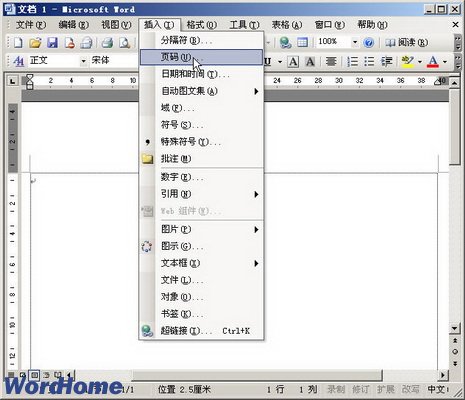
Task: Click inside the 宋体 font name box
Action: coord(113,61)
